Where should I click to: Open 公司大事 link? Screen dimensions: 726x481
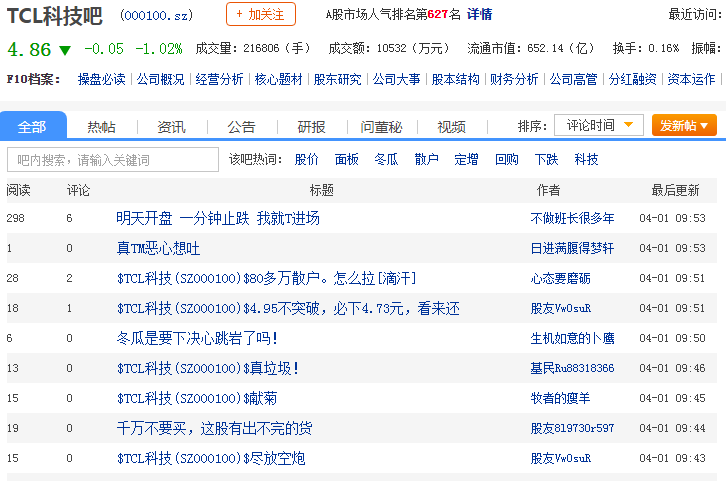(x=396, y=79)
